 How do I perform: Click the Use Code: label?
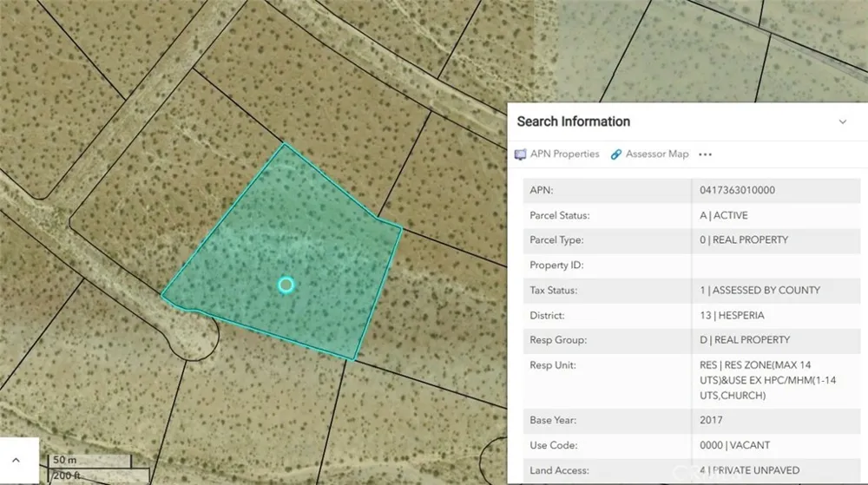coord(554,445)
